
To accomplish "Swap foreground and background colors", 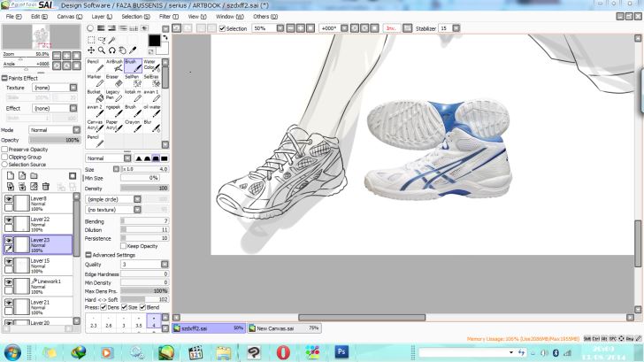I will point(165,37).
